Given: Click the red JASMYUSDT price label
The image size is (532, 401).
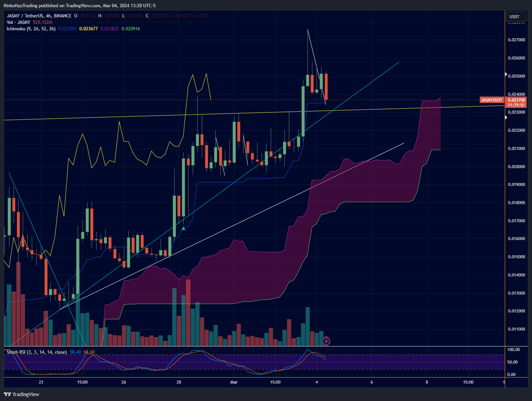Looking at the screenshot, I should coord(491,100).
